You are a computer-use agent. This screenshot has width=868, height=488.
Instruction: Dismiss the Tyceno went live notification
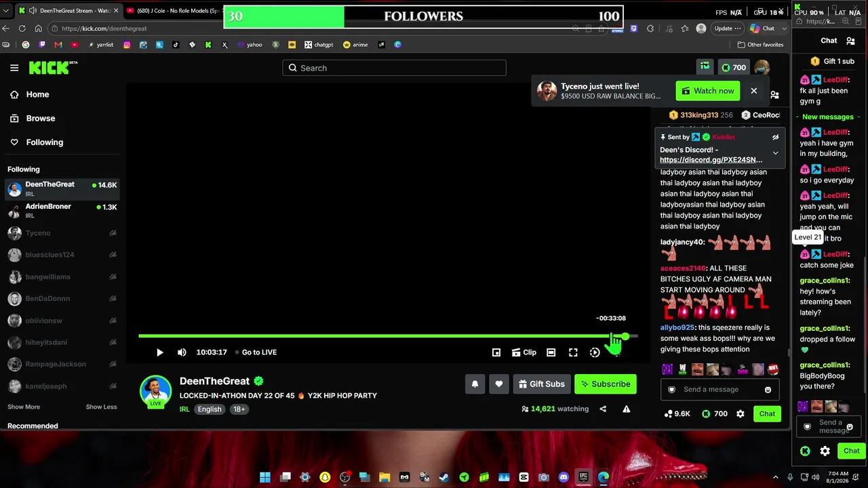click(753, 91)
